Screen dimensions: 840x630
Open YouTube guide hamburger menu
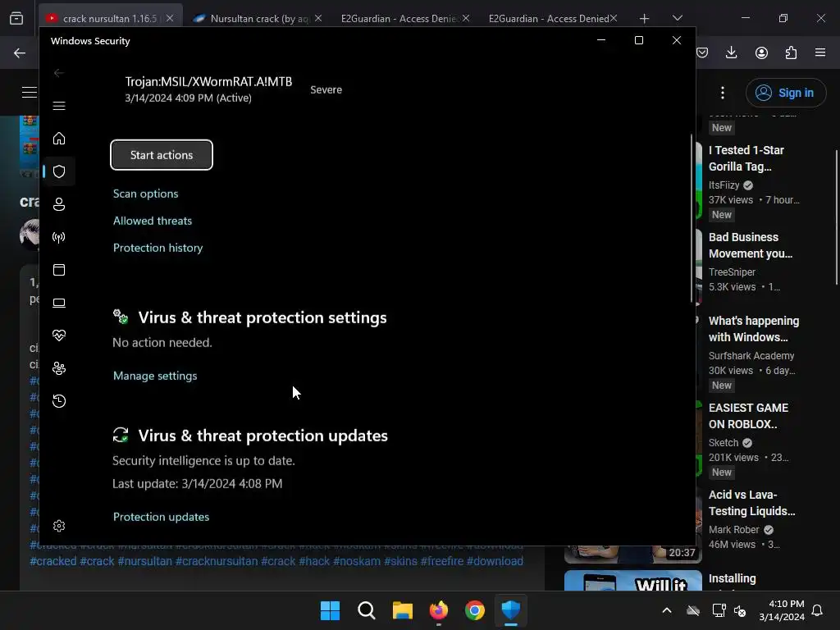[30, 92]
